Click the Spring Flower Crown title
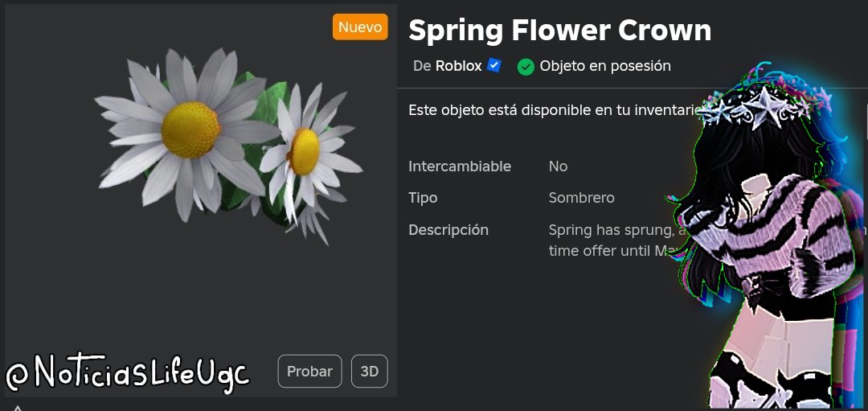This screenshot has width=868, height=411. (559, 30)
